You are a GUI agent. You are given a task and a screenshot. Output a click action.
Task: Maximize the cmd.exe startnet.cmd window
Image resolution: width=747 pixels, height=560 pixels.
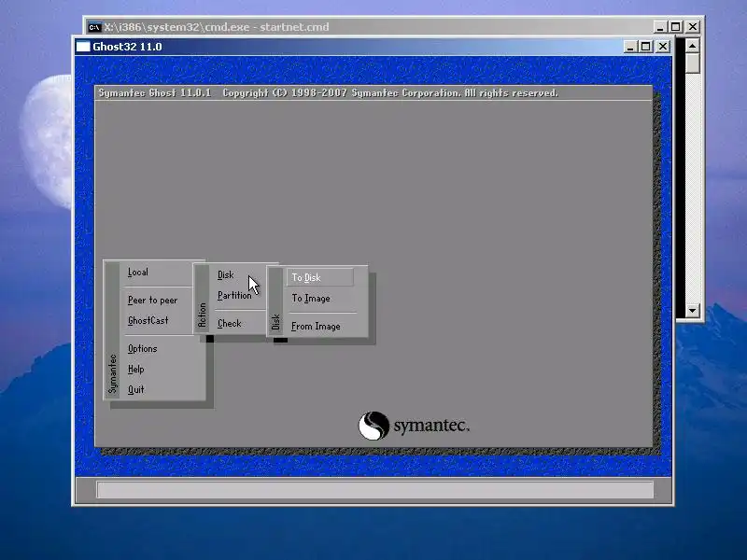[x=675, y=27]
